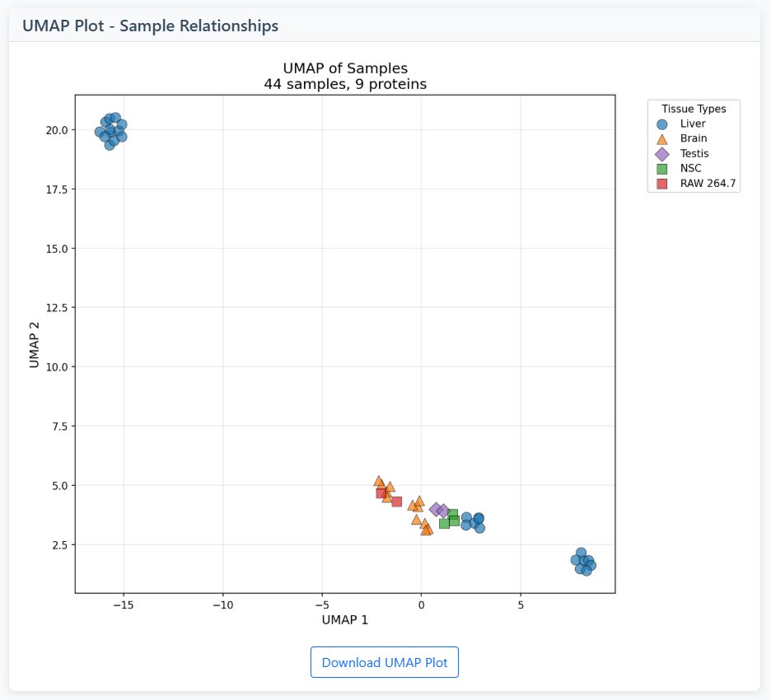Click the RAW 264.7 square marker in the legend
This screenshot has height=700, width=771.
[661, 183]
